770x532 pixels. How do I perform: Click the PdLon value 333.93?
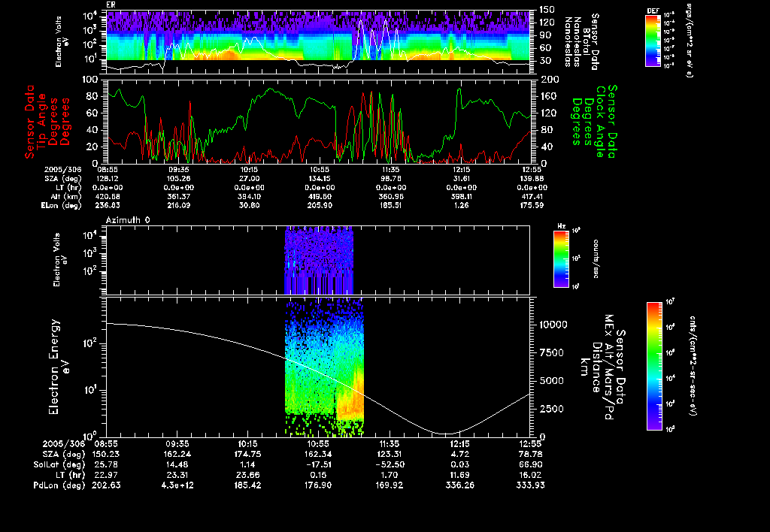[530, 485]
